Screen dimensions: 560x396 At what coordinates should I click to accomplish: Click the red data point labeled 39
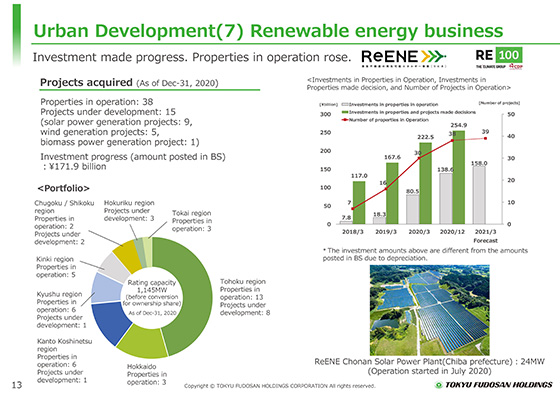tap(485, 138)
